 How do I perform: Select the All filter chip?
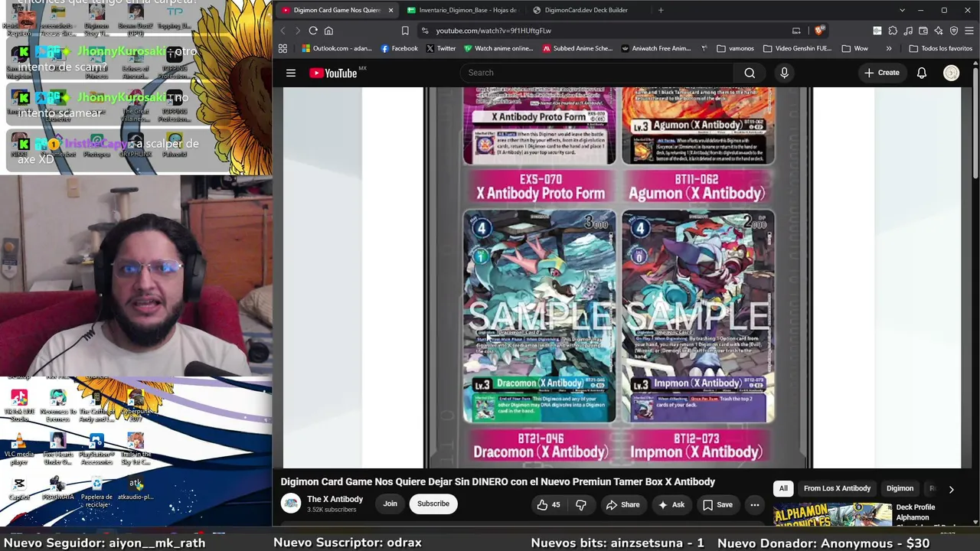pos(783,488)
